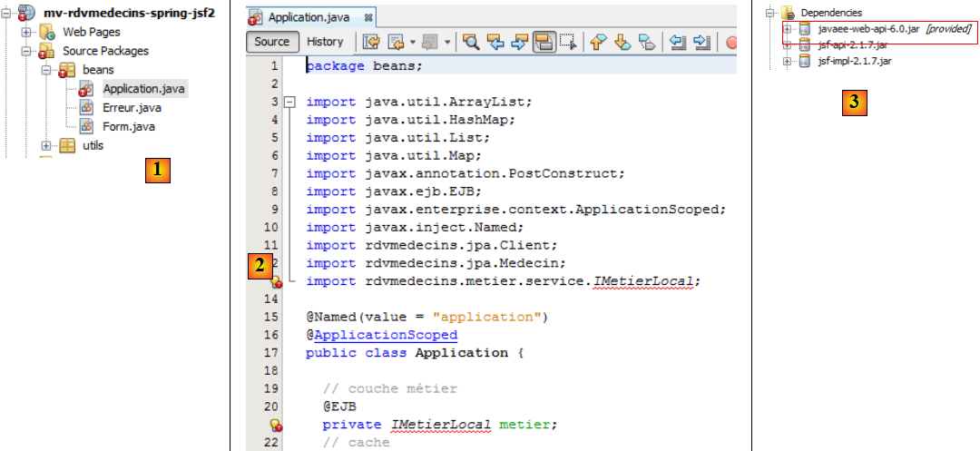Toggle the bookmark on current line
Viewport: 980px width, 451px height.
(x=647, y=42)
